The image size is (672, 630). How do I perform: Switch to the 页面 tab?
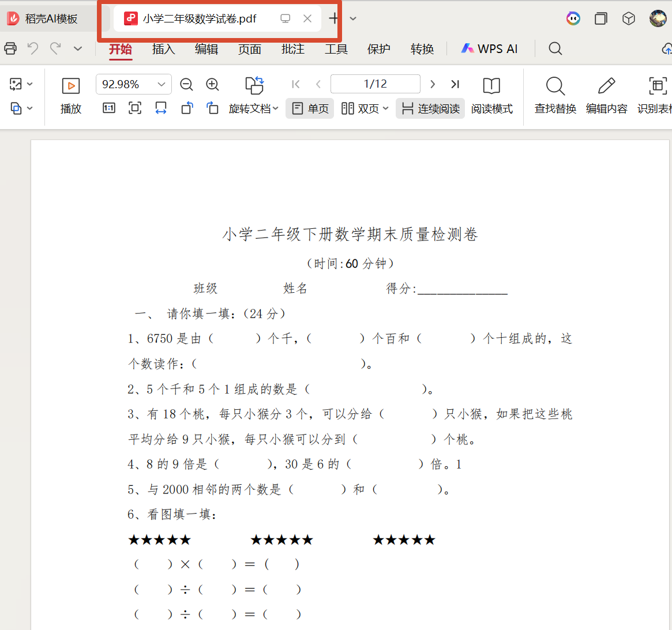(250, 49)
